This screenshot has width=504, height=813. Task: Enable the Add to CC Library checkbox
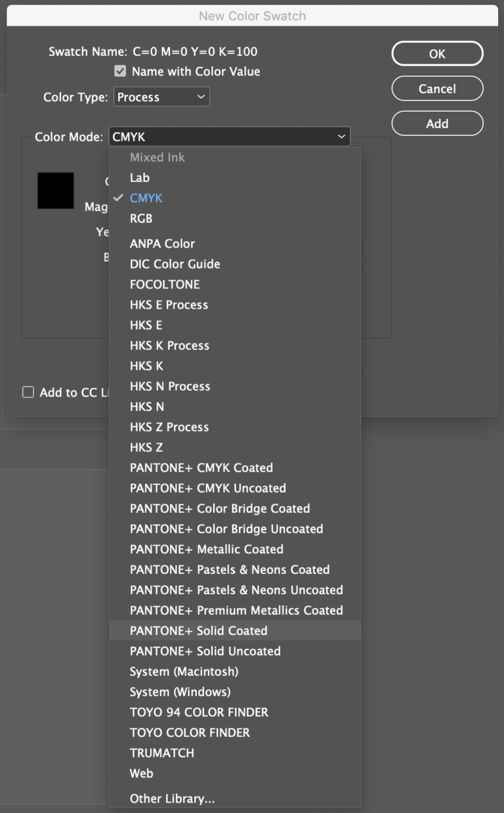point(28,392)
